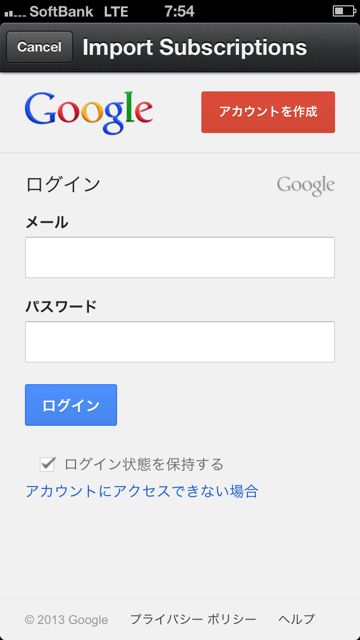Viewport: 360px width, 640px height.
Task: Tap the 7:54 clock in status bar
Action: pyautogui.click(x=180, y=11)
